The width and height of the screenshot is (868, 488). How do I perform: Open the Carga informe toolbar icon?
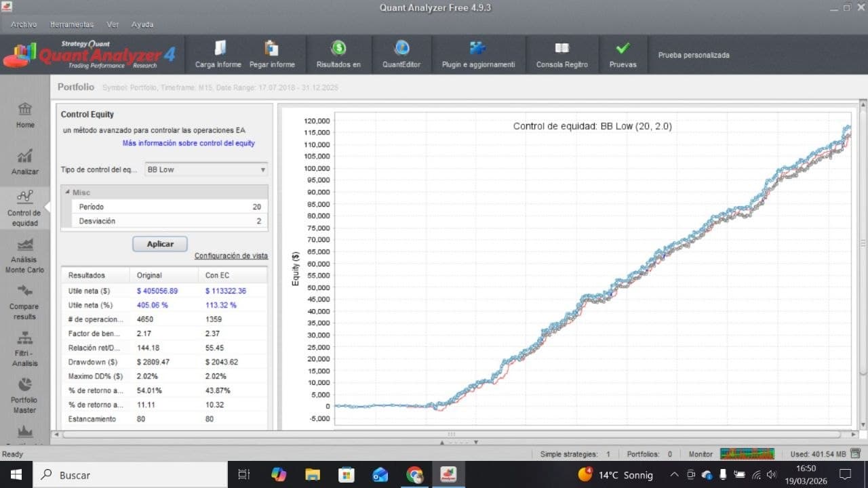click(220, 48)
